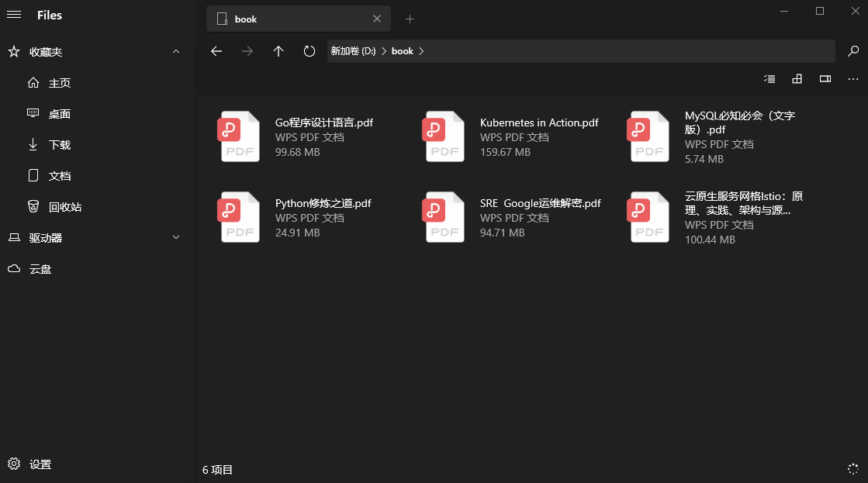The image size is (868, 483).
Task: Select the book tab
Action: coord(299,19)
